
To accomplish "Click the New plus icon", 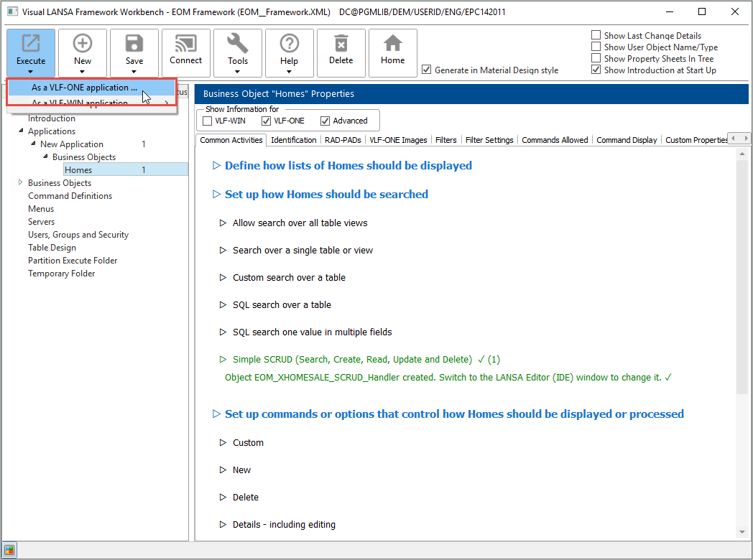I will [x=83, y=45].
